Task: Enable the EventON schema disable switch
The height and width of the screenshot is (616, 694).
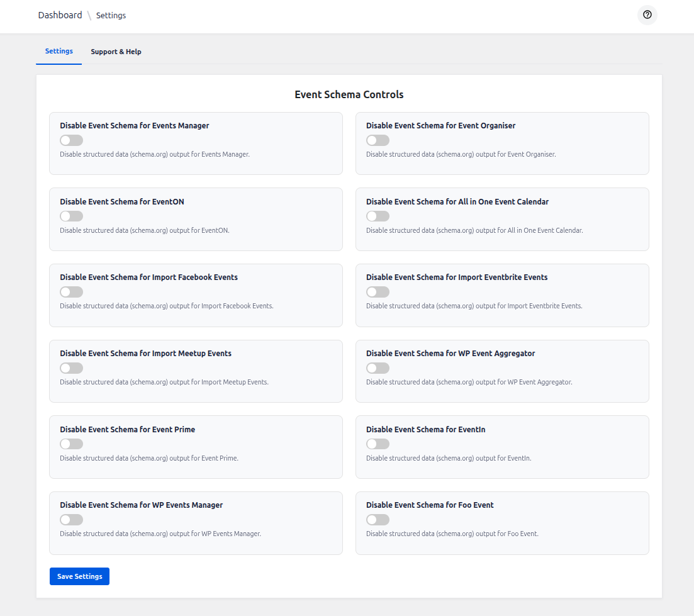Action: [71, 216]
